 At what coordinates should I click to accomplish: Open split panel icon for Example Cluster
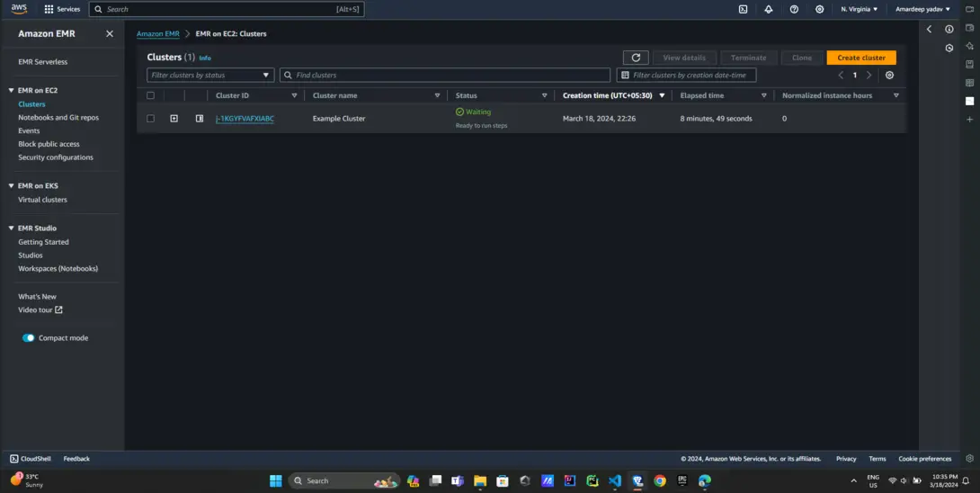point(200,118)
